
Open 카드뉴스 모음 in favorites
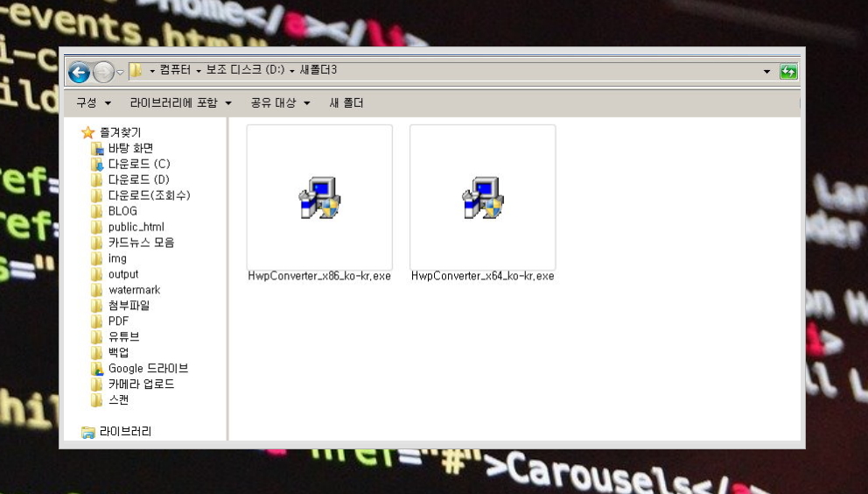point(141,243)
